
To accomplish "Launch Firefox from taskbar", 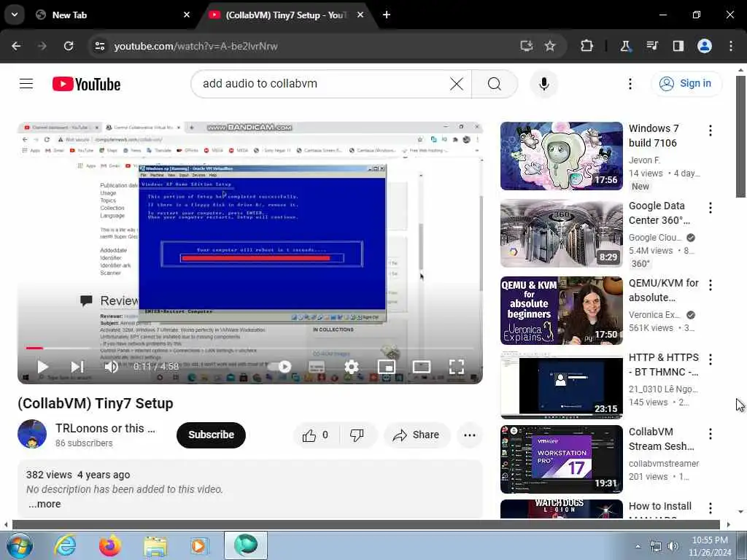I will pos(110,545).
